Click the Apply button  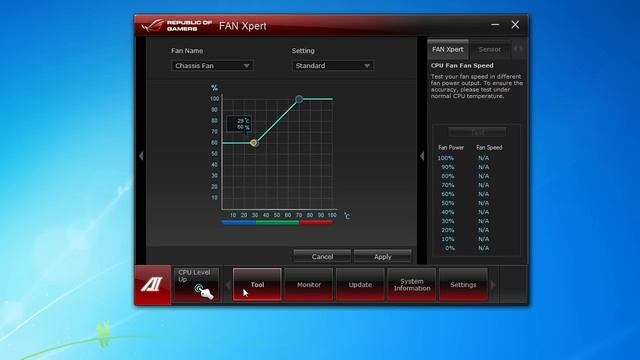coord(382,256)
